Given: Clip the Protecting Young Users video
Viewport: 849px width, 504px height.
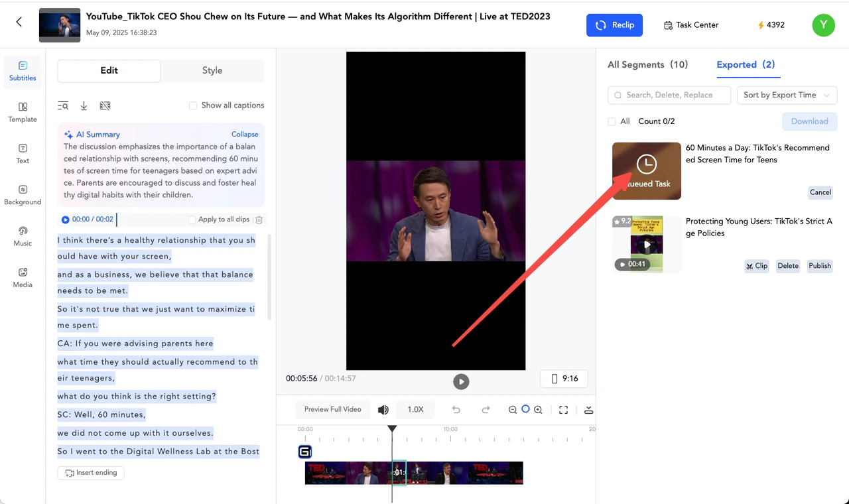Looking at the screenshot, I should click(x=757, y=266).
